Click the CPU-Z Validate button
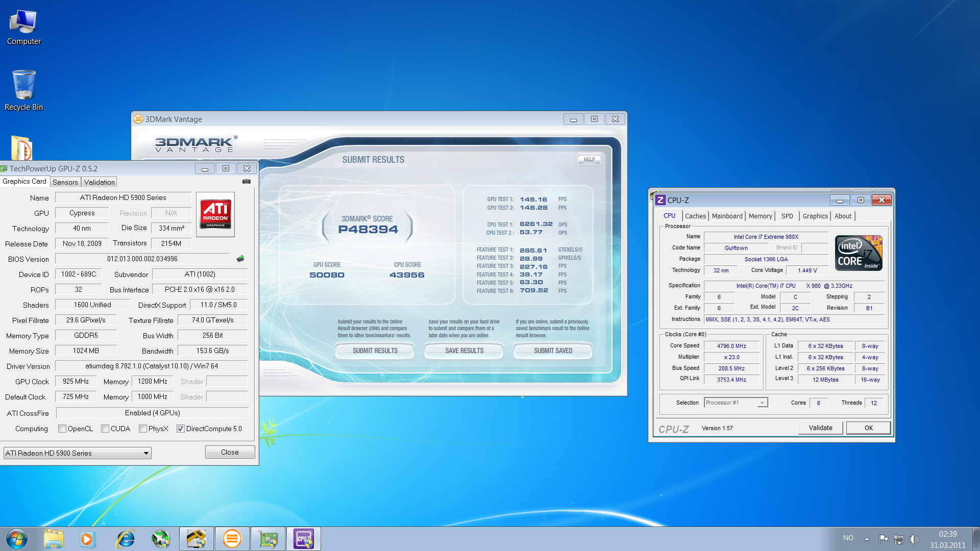 coord(820,428)
